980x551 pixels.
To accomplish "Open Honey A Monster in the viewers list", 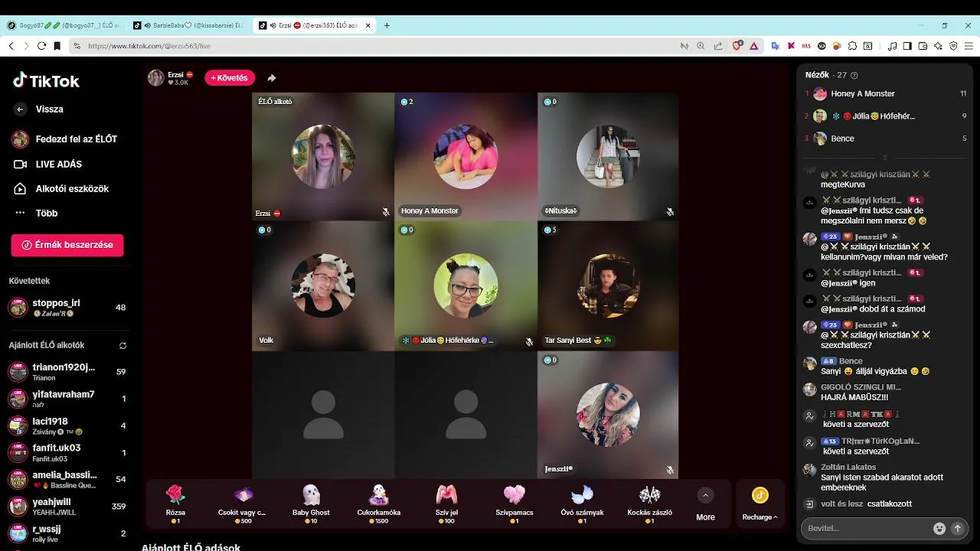I will 885,93.
